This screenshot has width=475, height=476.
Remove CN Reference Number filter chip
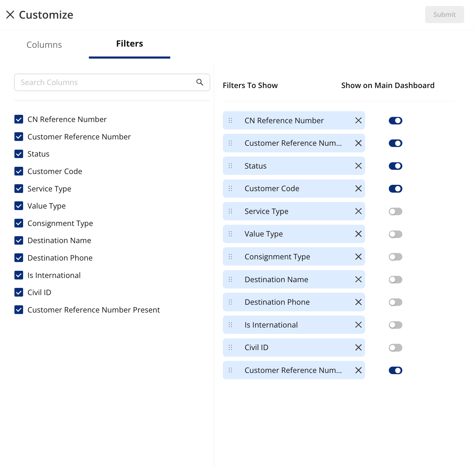coord(358,121)
